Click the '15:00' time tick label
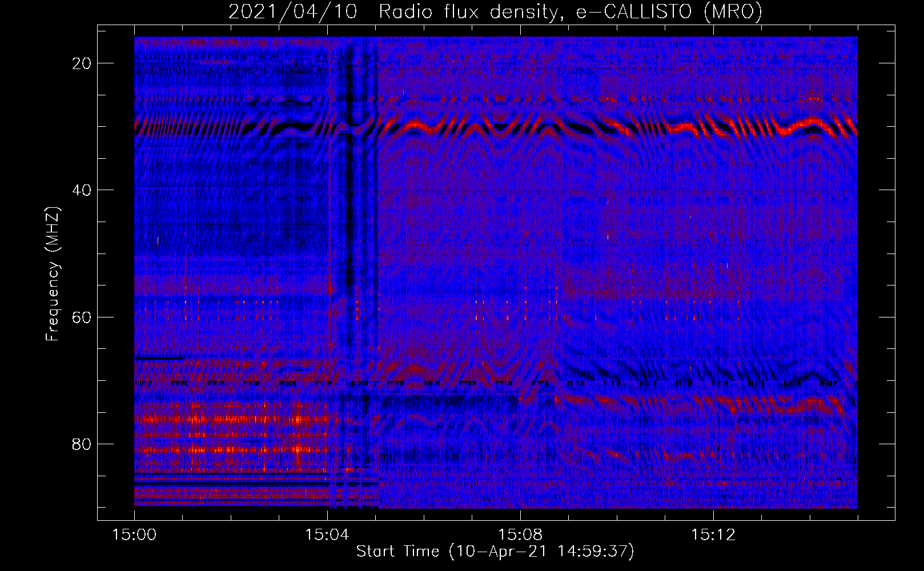The width and height of the screenshot is (924, 571). pos(134,535)
